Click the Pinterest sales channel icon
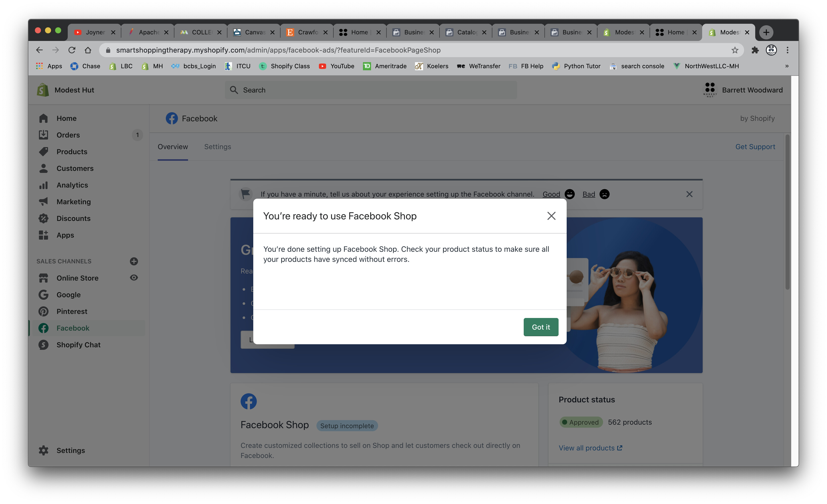 tap(43, 311)
